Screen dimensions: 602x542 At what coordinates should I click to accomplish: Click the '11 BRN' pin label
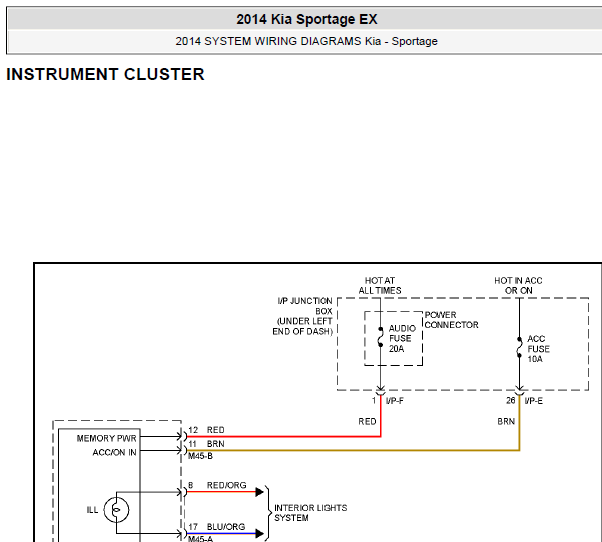[206, 444]
